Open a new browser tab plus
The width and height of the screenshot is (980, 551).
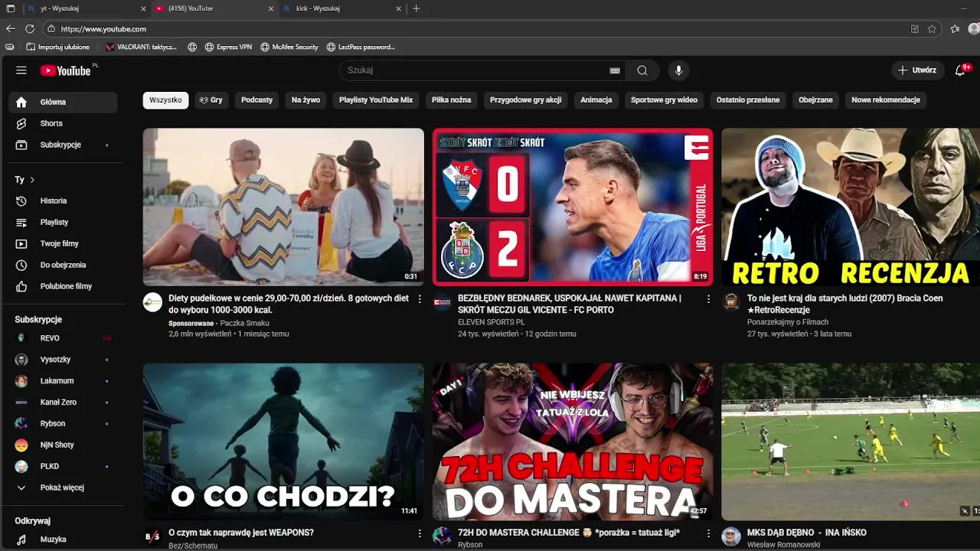click(416, 8)
